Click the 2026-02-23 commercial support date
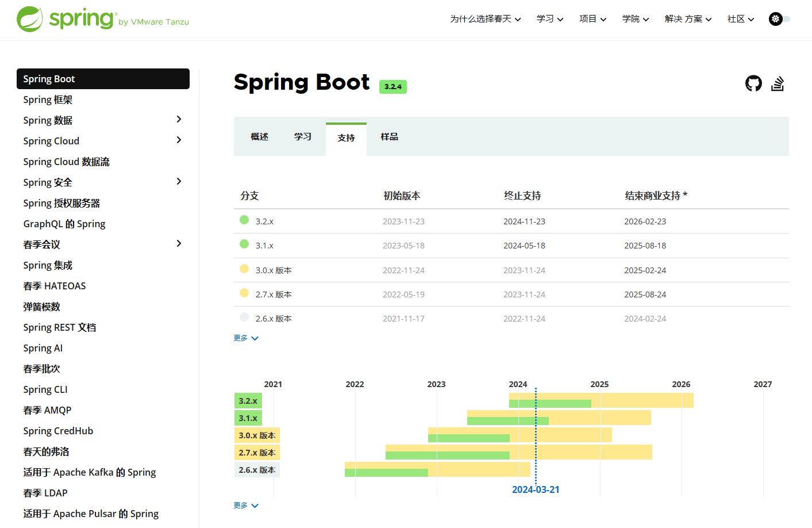Screen dimensions: 812x528 [645, 221]
